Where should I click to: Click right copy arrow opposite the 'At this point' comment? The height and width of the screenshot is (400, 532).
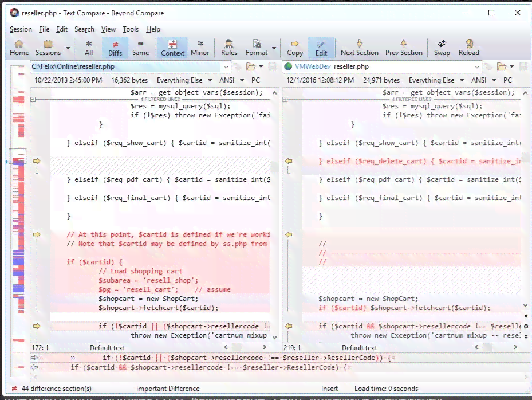pyautogui.click(x=289, y=234)
